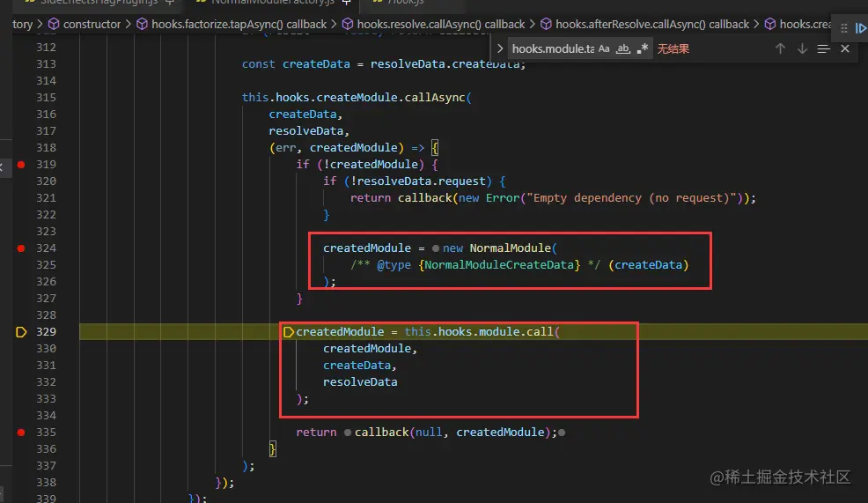Toggle Match Whole Word in find widget
Image resolution: width=868 pixels, height=503 pixels.
click(x=622, y=48)
